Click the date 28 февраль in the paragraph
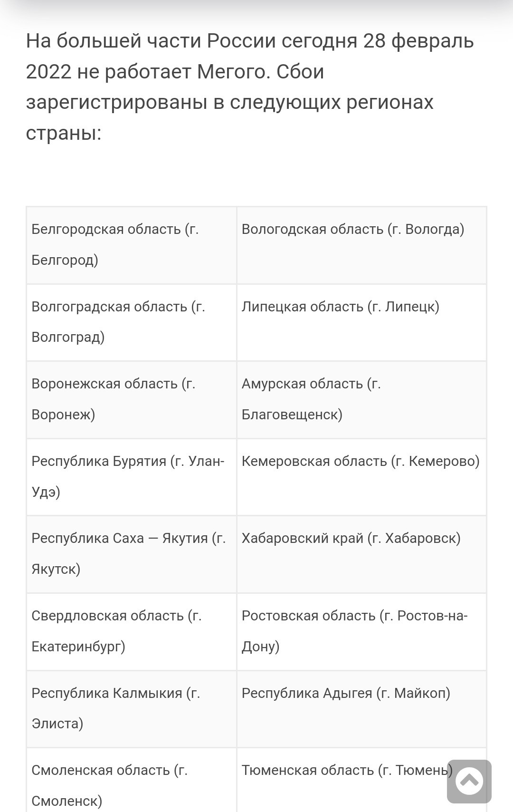The image size is (513, 812). point(418,41)
